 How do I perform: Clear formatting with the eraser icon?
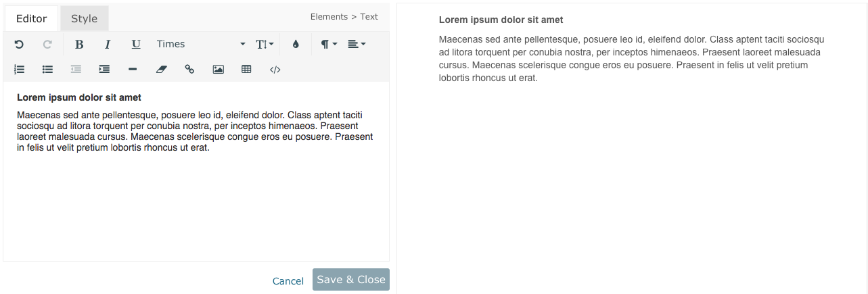(x=161, y=69)
